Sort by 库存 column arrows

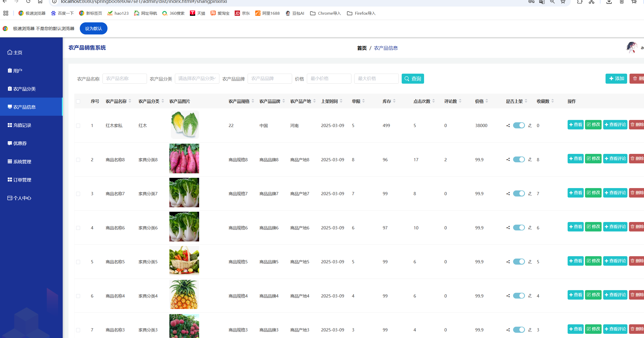coord(394,101)
